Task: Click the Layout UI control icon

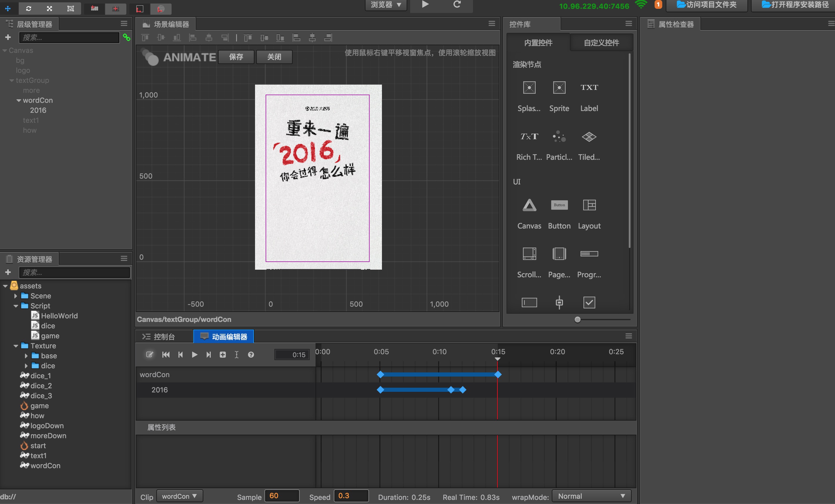Action: tap(589, 205)
